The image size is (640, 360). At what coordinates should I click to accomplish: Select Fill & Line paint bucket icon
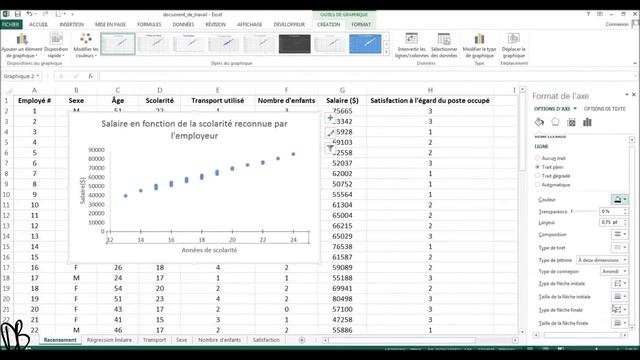pos(539,122)
